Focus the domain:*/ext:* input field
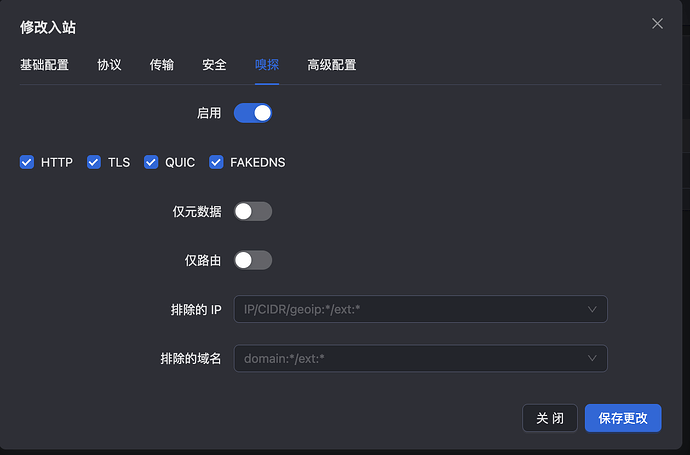The image size is (690, 455). pyautogui.click(x=420, y=358)
